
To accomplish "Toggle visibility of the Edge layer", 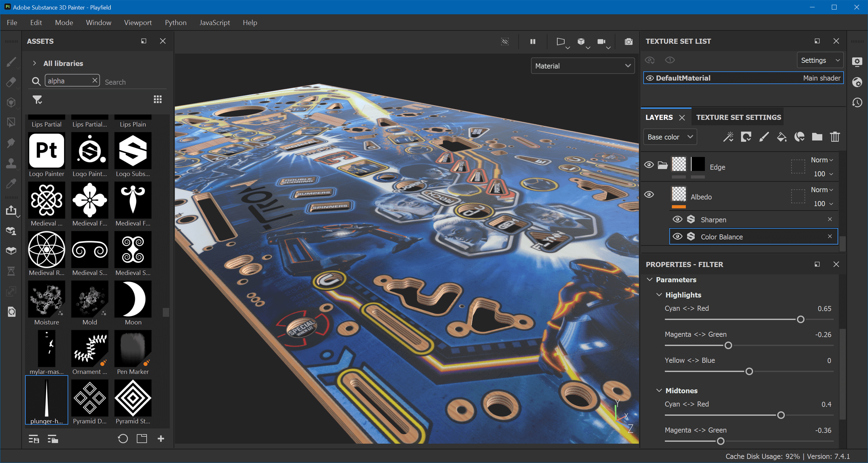I will 649,165.
